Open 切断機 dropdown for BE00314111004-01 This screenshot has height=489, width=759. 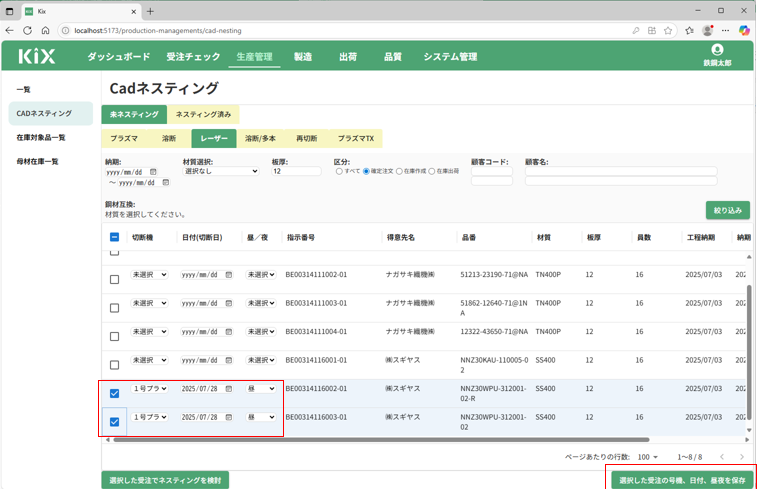click(x=149, y=332)
